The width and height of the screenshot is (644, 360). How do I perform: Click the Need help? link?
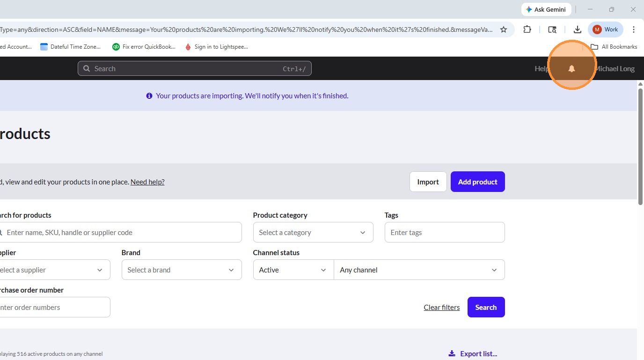point(147,182)
